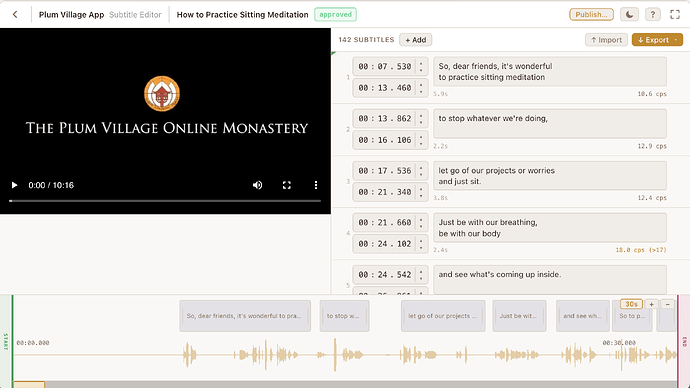Image resolution: width=690 pixels, height=388 pixels.
Task: Click the Plum Village Online Monastery logo in video
Action: coord(162,94)
